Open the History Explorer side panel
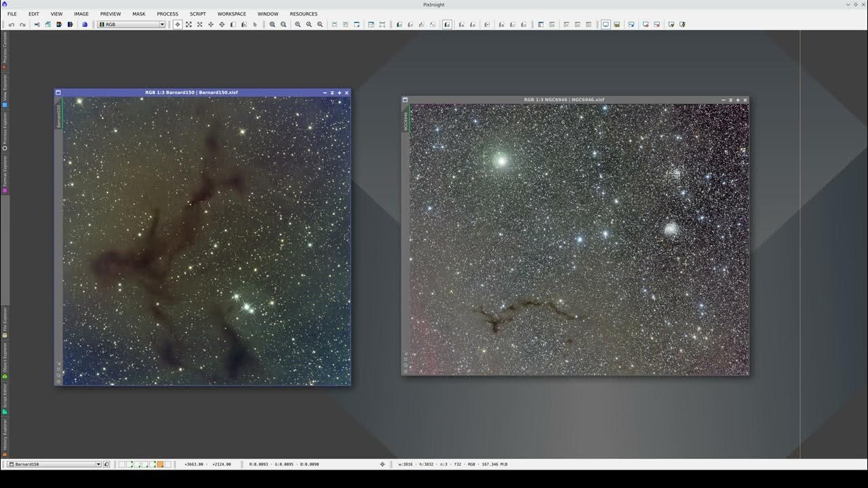This screenshot has width=868, height=488. (x=5, y=436)
